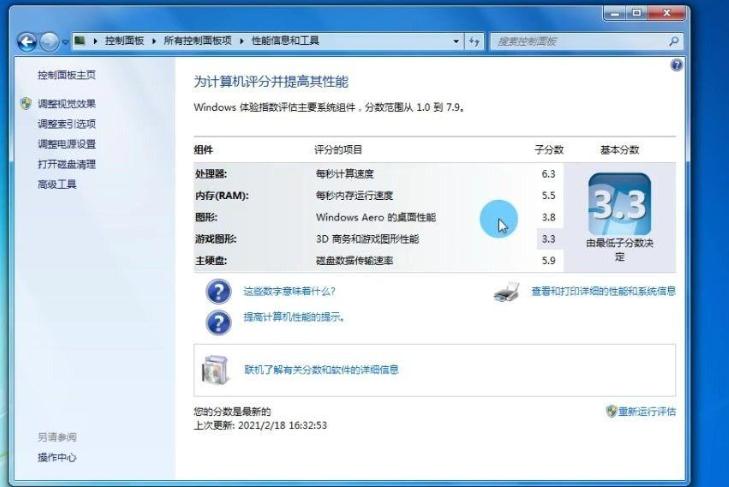Screen dimensions: 729x487
Task: Close the Control Panel window
Action: (666, 13)
